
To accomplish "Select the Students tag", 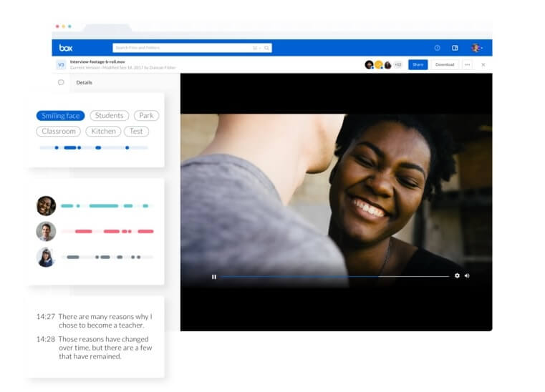I will click(x=110, y=116).
